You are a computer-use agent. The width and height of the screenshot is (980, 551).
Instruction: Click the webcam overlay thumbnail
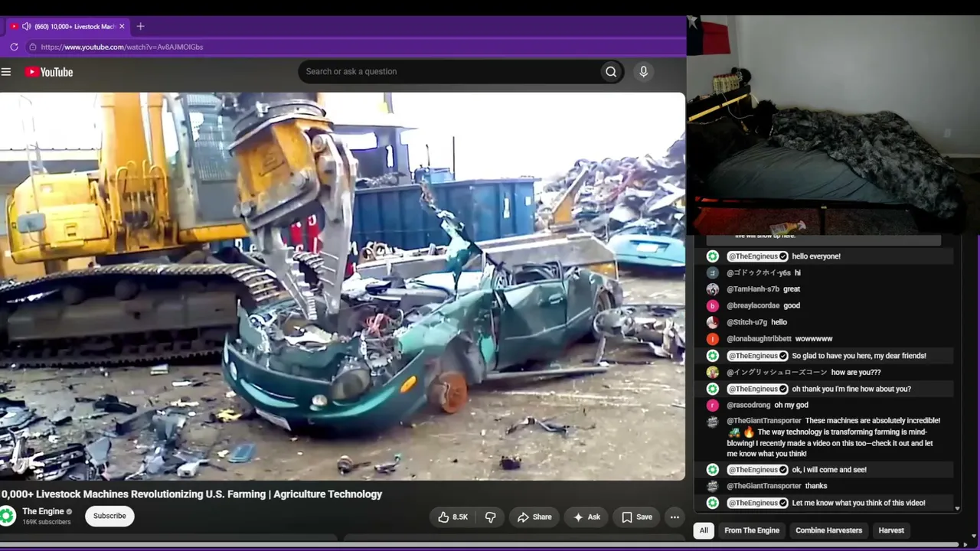point(833,124)
